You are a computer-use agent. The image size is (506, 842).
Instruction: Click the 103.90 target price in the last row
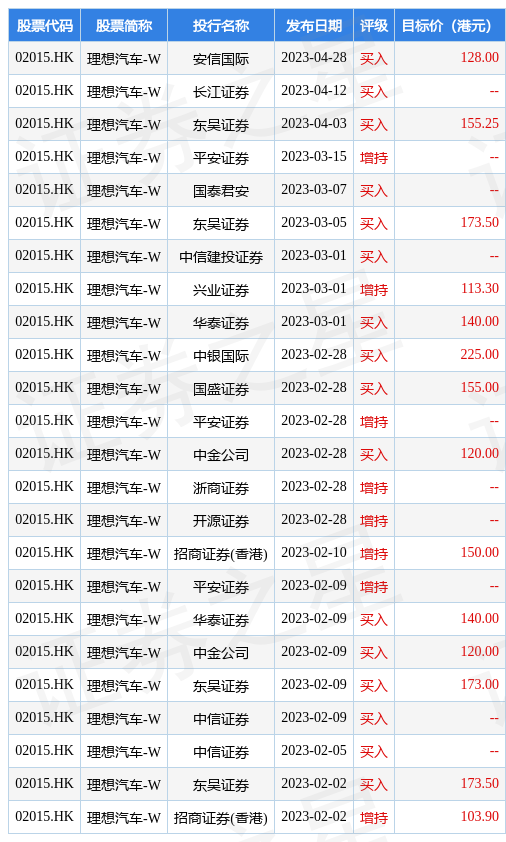(480, 816)
